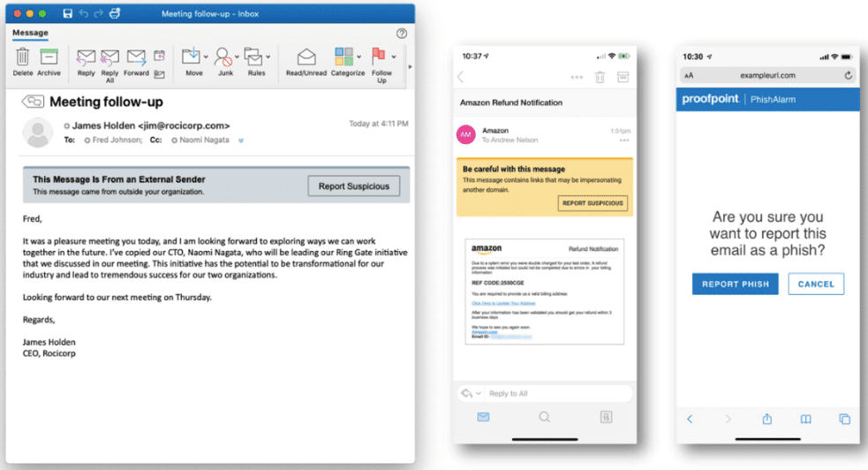Go forward using Safari's bottom forward arrow

(728, 419)
